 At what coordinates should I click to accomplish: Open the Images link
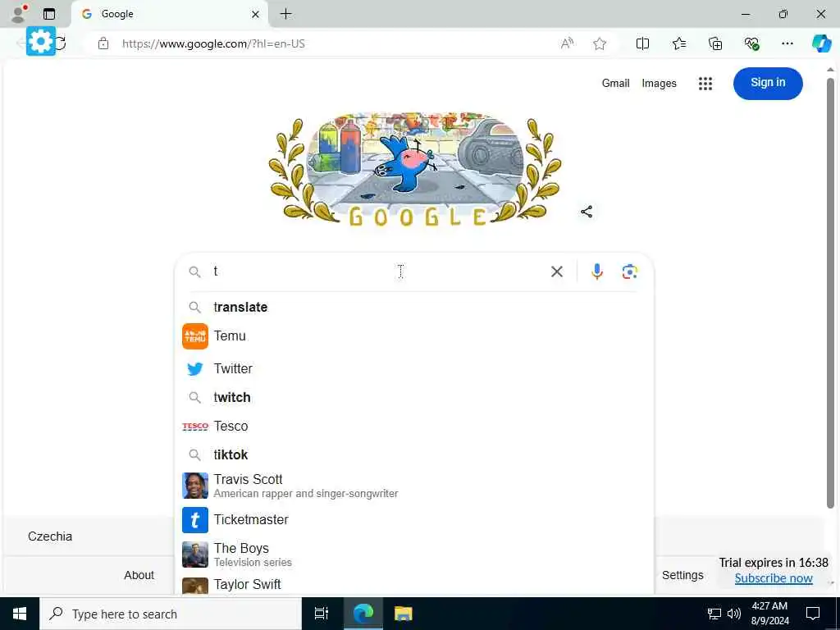click(x=659, y=83)
